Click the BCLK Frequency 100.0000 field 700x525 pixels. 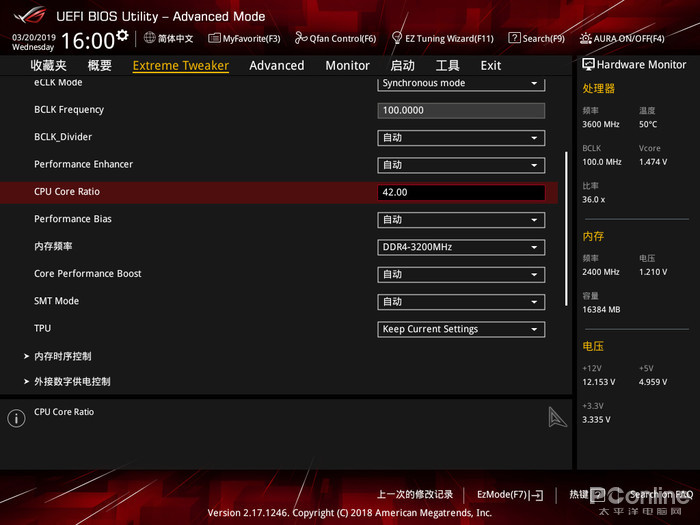pyautogui.click(x=461, y=111)
